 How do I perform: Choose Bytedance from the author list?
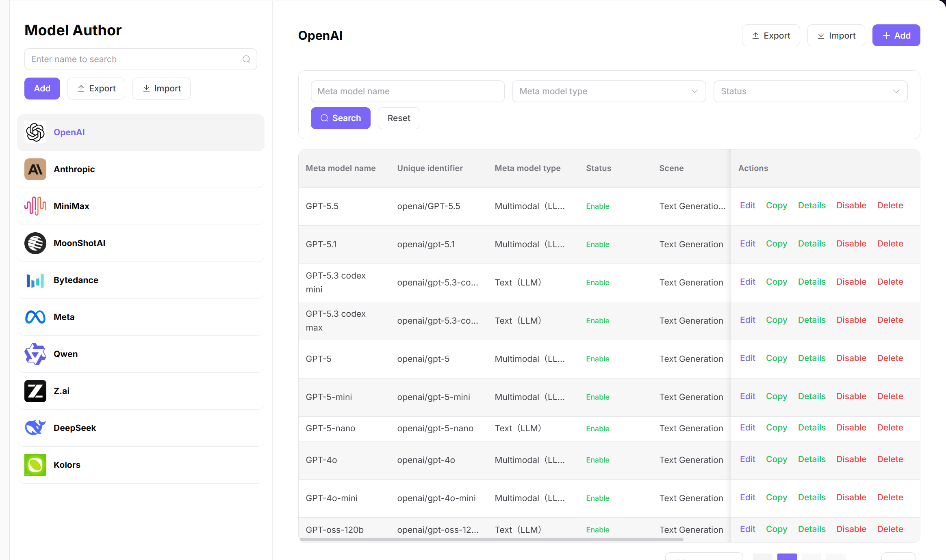click(141, 280)
